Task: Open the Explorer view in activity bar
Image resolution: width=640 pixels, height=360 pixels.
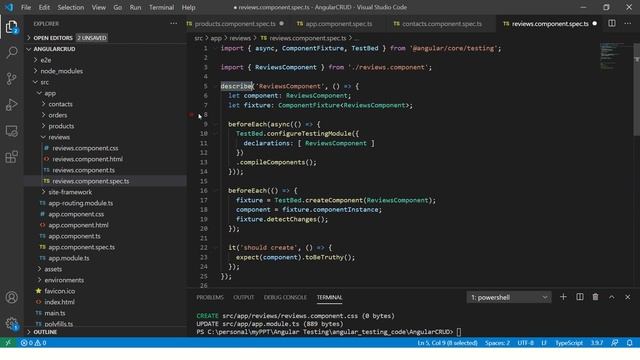Action: coord(11,27)
